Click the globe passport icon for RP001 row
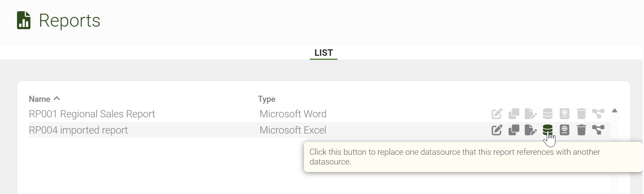Screen dimensions: 644x194 [564, 114]
